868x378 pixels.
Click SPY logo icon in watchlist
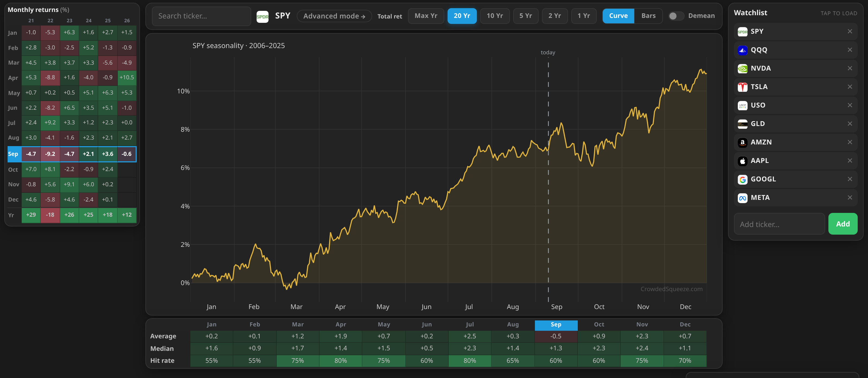(x=742, y=32)
